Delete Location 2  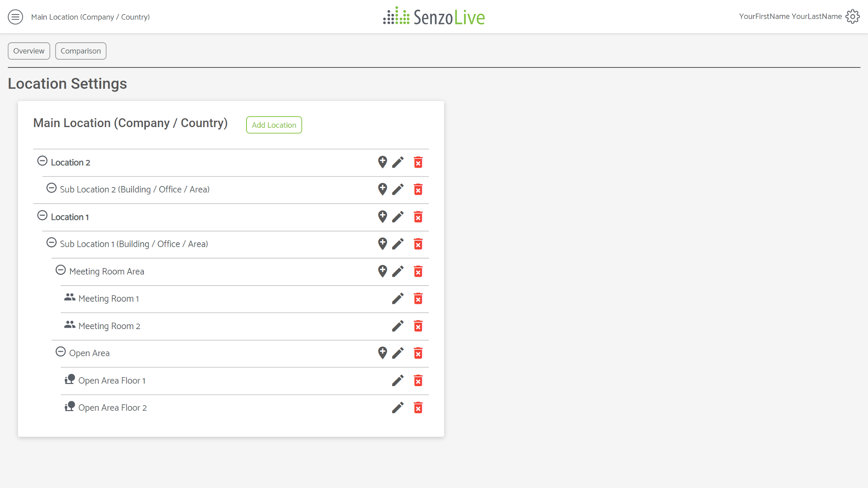[x=418, y=162]
